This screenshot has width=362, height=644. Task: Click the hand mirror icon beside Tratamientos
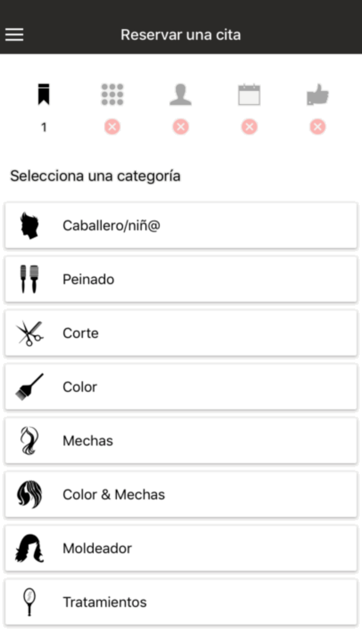click(x=29, y=602)
